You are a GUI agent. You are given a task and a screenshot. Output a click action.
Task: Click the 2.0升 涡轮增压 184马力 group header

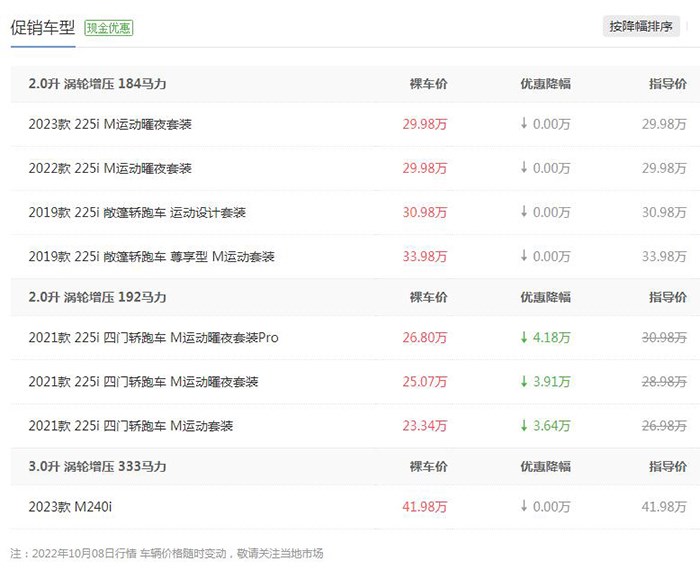(x=97, y=83)
